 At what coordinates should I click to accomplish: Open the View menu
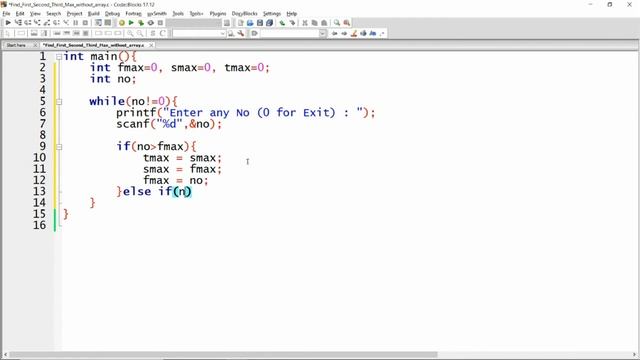pyautogui.click(x=35, y=13)
